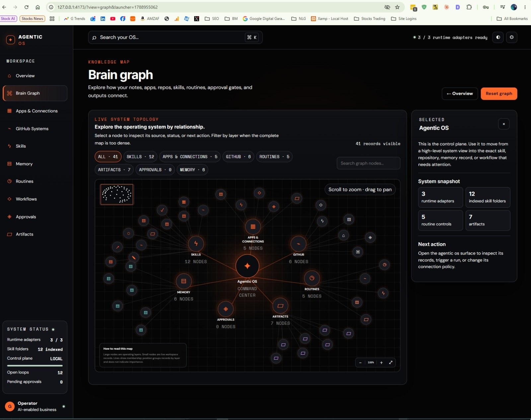Click the ← Overview button
Viewport: 531px width, 420px height.
460,94
